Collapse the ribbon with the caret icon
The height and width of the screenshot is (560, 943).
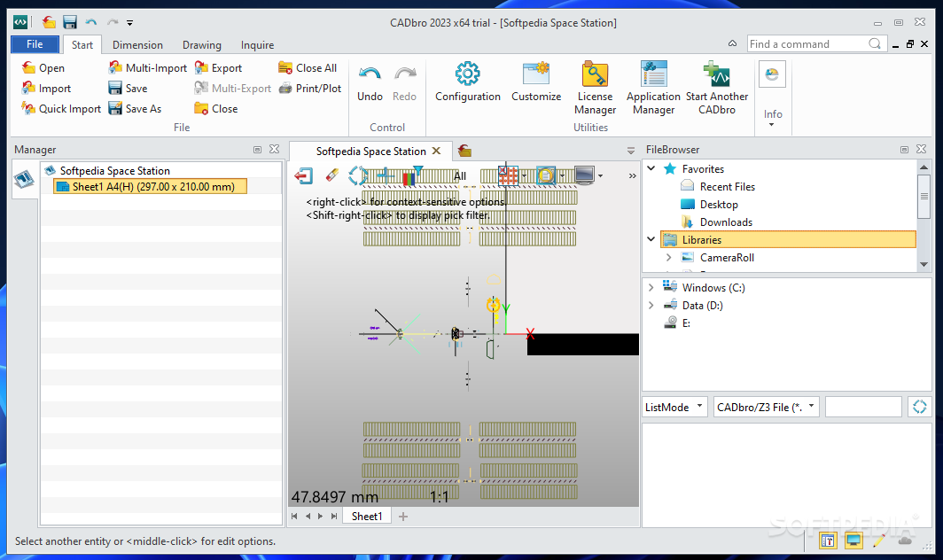(732, 43)
